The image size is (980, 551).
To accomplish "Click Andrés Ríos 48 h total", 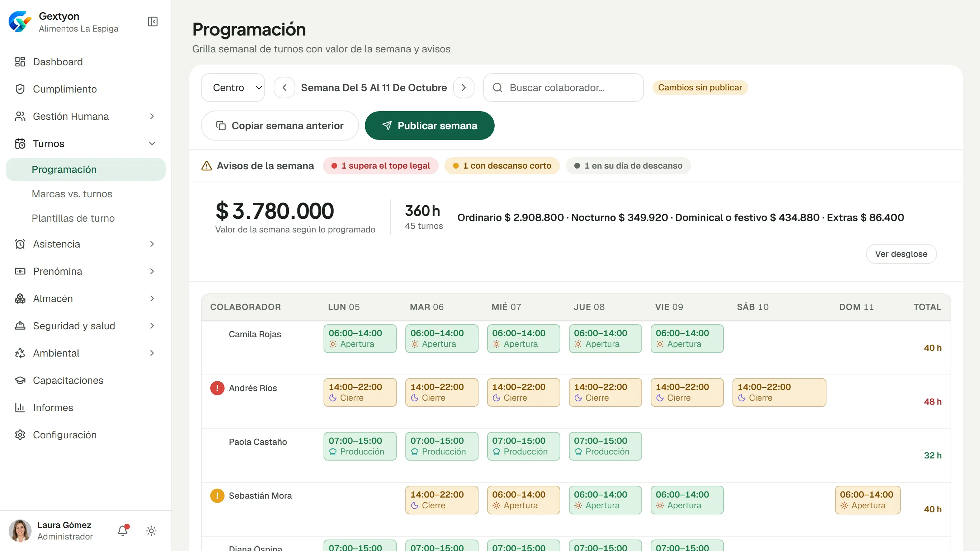I will pyautogui.click(x=932, y=401).
